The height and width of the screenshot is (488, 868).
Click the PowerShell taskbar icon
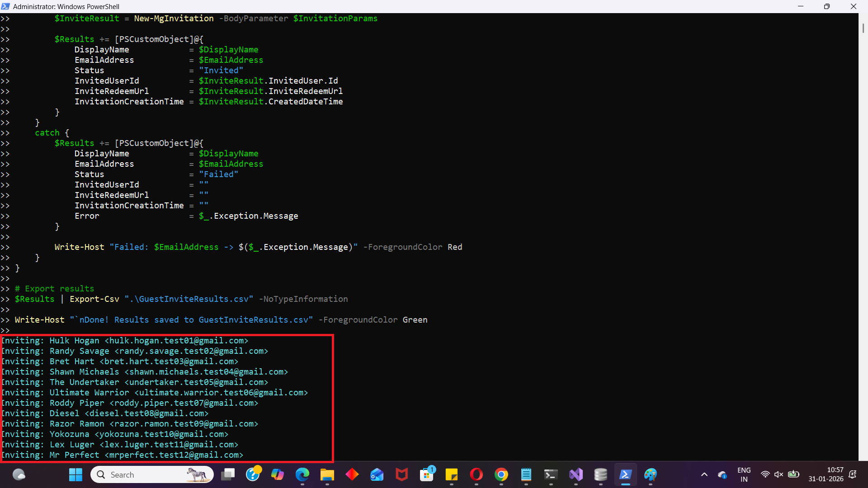(625, 474)
